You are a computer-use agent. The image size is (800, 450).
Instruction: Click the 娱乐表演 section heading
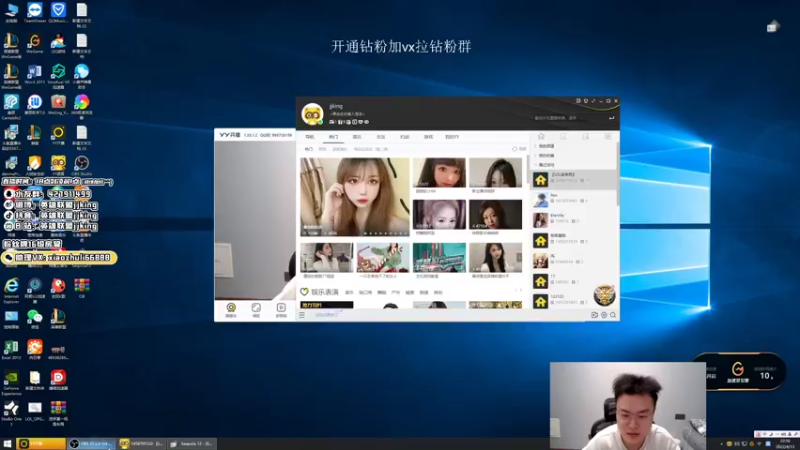[x=325, y=292]
